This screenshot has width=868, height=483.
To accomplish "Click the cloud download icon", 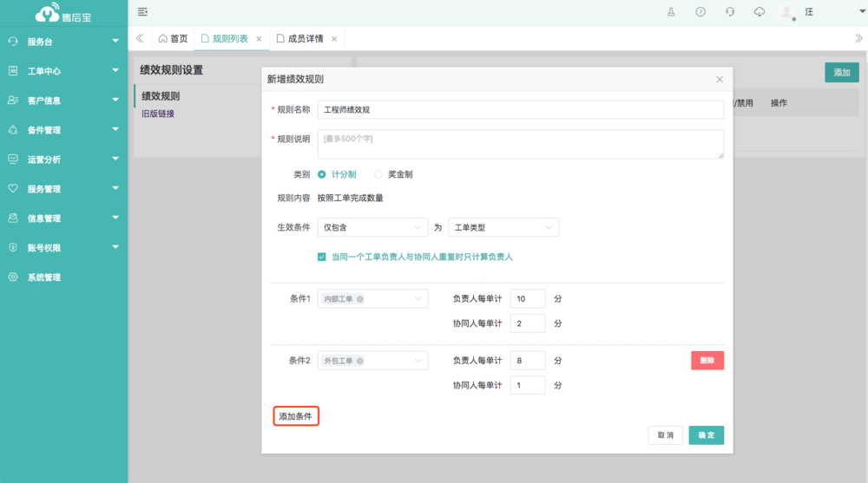I will tap(759, 11).
